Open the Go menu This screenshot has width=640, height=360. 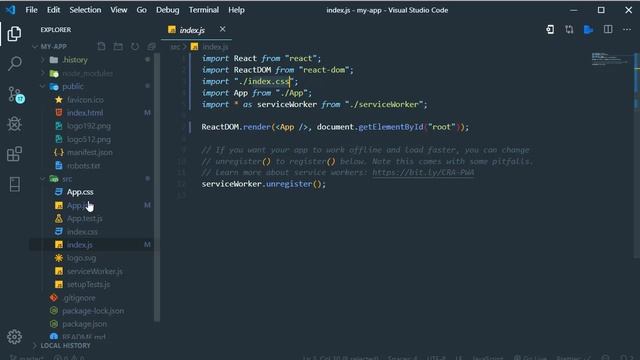pyautogui.click(x=142, y=10)
